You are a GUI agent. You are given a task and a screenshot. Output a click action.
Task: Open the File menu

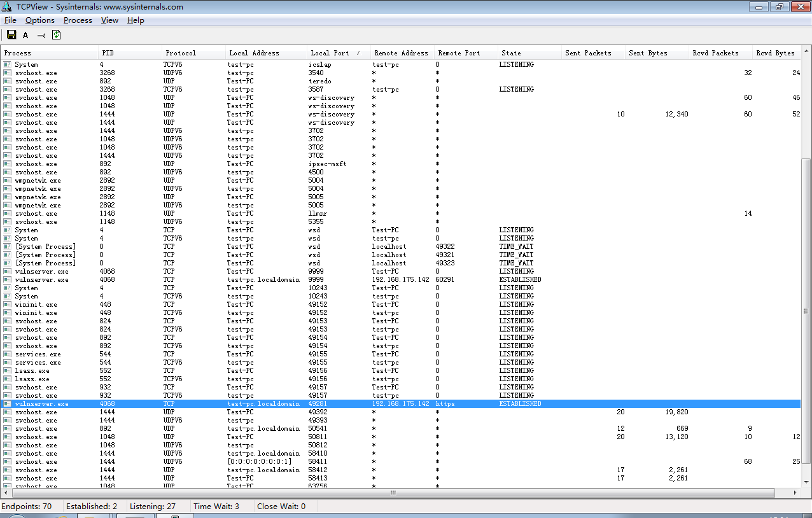pyautogui.click(x=10, y=20)
